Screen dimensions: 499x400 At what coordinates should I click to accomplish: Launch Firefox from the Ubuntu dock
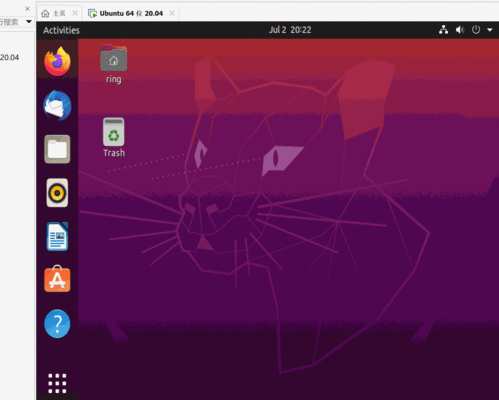click(57, 62)
